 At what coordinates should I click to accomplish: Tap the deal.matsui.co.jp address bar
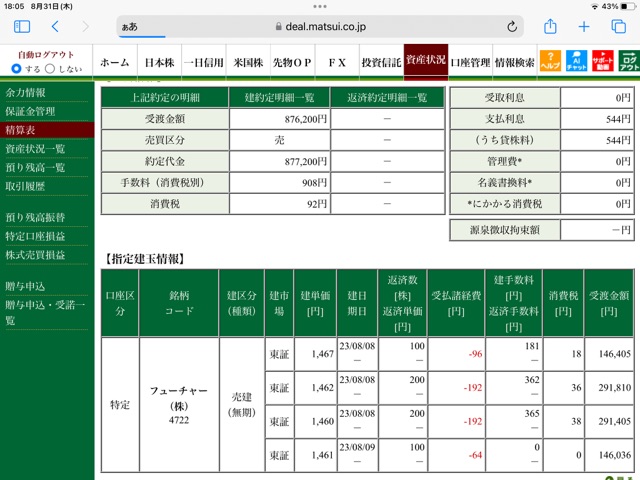(320, 27)
